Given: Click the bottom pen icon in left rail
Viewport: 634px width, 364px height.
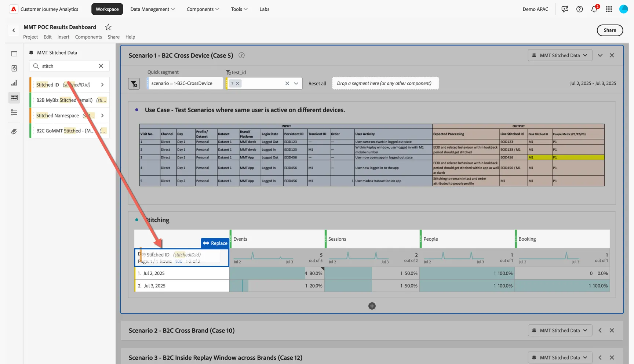Looking at the screenshot, I should coord(14,131).
